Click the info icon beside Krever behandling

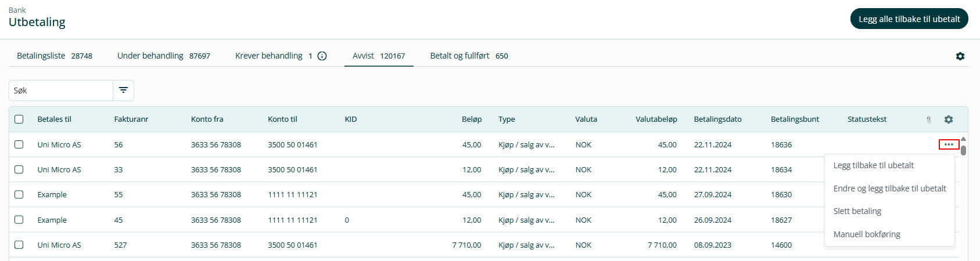[x=322, y=56]
